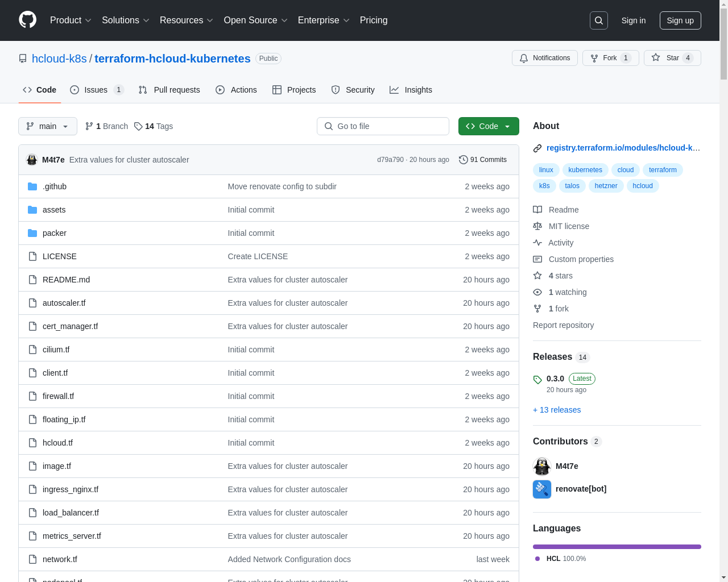The image size is (728, 582).
Task: Click the Fork button icon
Action: 594,58
